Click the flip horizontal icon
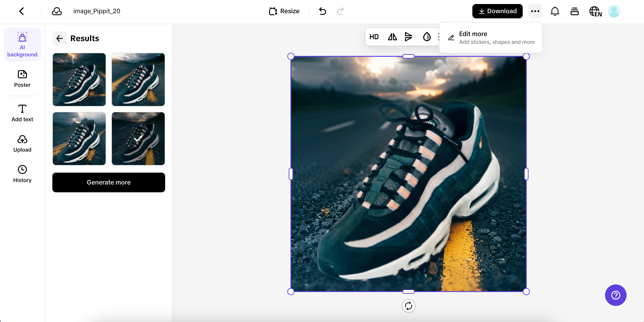 tap(392, 37)
